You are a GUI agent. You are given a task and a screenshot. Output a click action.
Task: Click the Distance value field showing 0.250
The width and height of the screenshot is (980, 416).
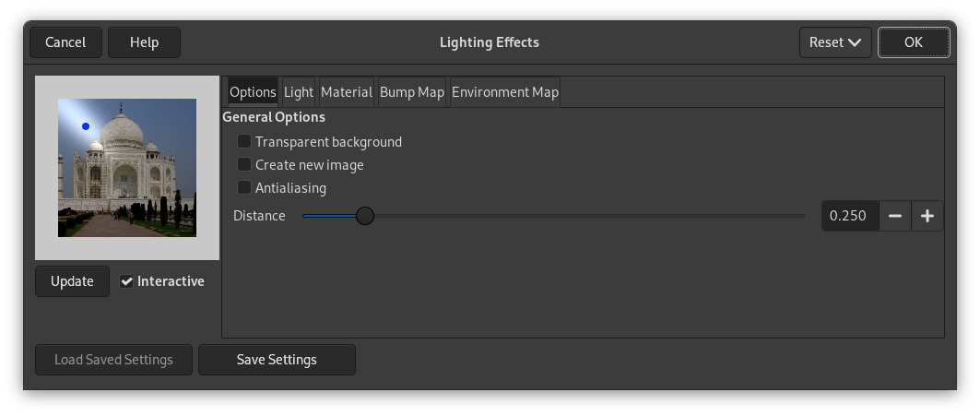(x=848, y=216)
